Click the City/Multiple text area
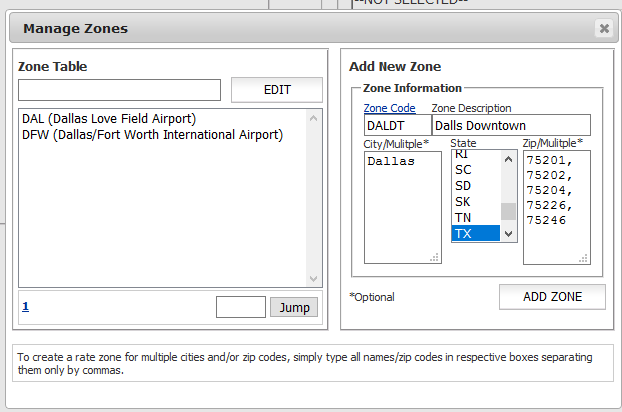Screen dimensions: 622x412 click(x=403, y=207)
